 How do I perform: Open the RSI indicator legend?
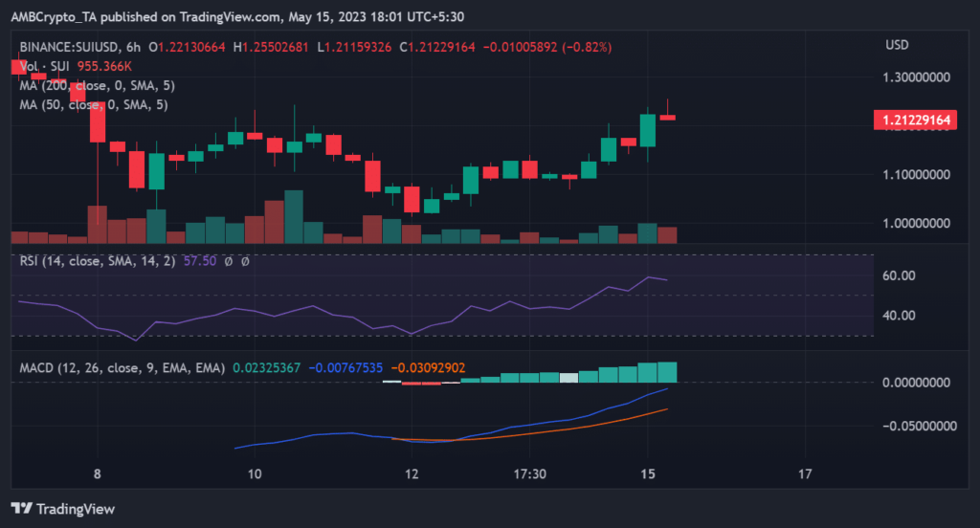point(94,260)
